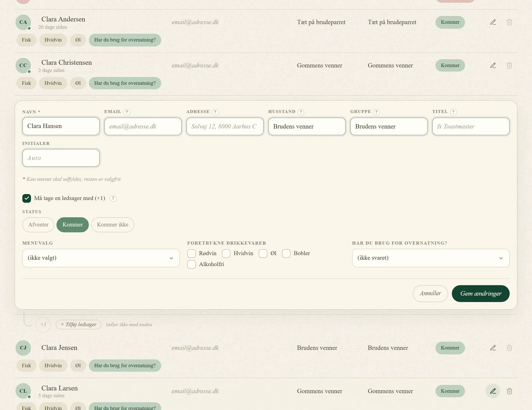The width and height of the screenshot is (532, 410).
Task: Edit Clara Christensen with the pencil icon
Action: 493,66
